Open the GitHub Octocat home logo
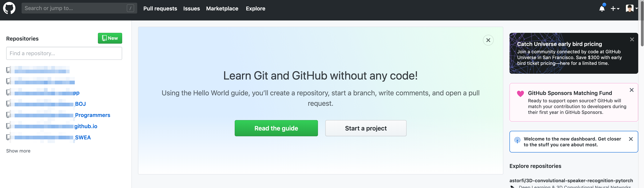 pyautogui.click(x=9, y=8)
